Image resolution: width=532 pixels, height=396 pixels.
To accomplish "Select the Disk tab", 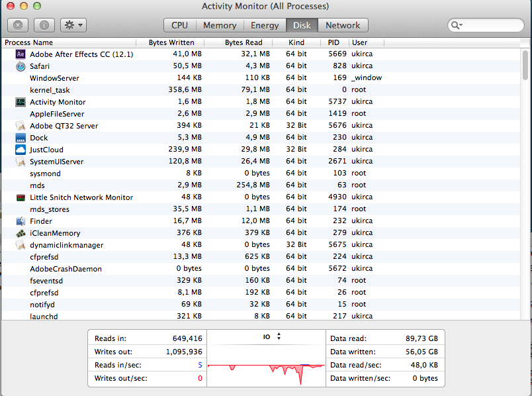I will pos(302,25).
